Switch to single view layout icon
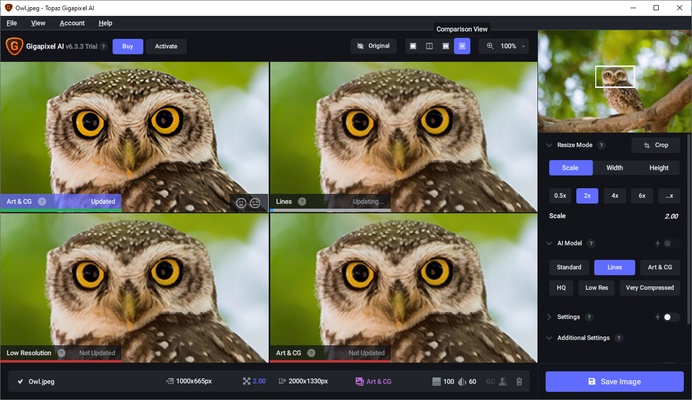The height and width of the screenshot is (400, 692). click(x=413, y=46)
